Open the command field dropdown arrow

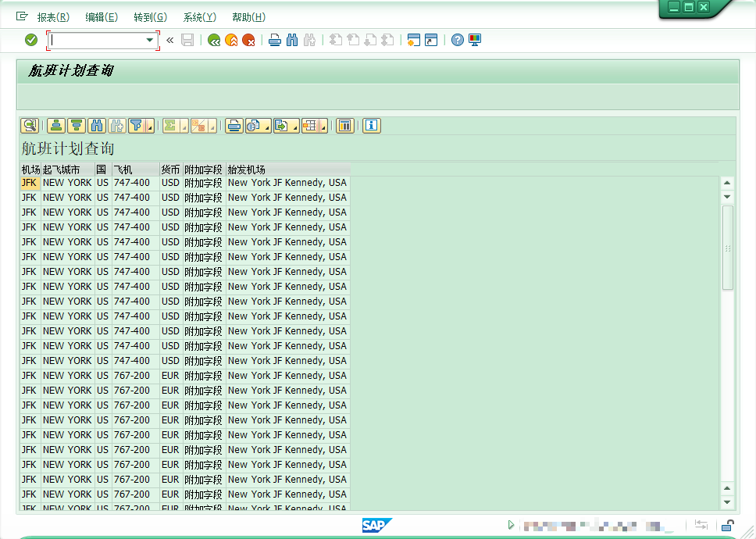[x=149, y=40]
